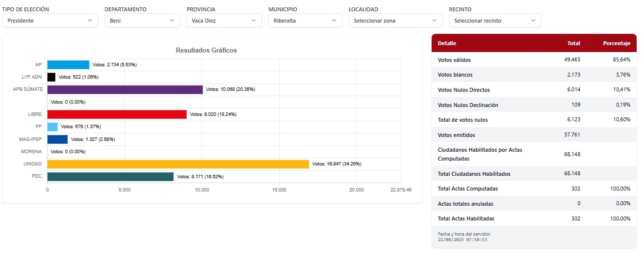
Task: Click the Resultados Gráficos chart title
Action: pos(206,51)
